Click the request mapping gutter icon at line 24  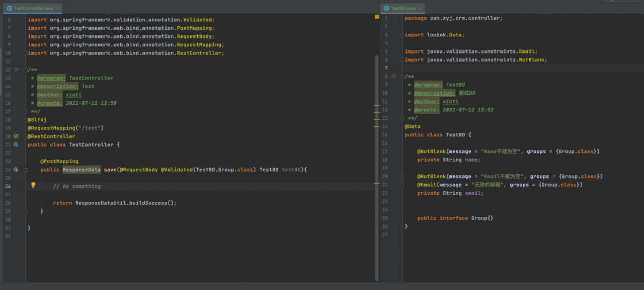click(16, 170)
